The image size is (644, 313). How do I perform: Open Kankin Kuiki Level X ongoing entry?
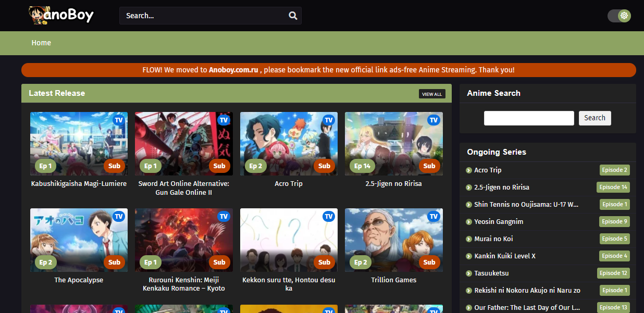[505, 256]
